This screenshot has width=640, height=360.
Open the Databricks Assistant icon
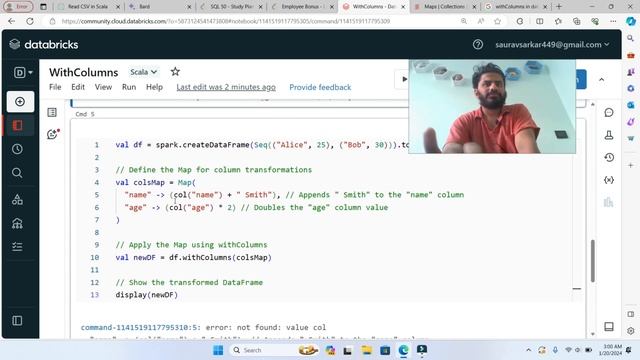(x=52, y=134)
